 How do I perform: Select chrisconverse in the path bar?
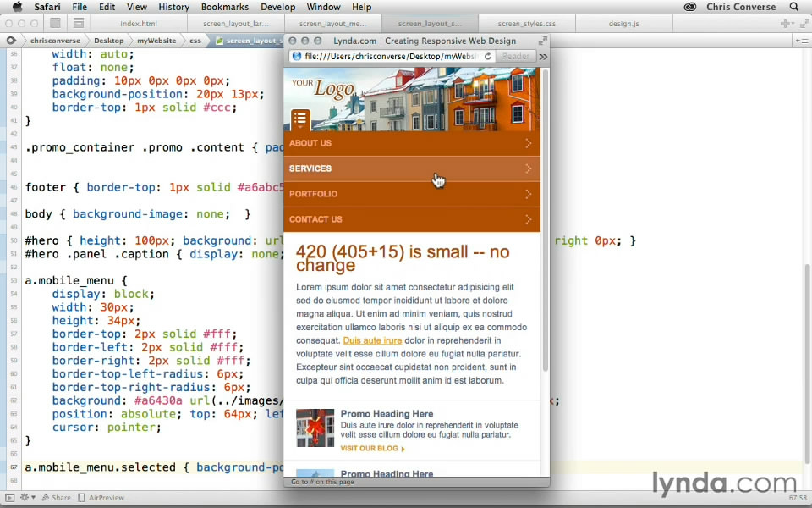(55, 41)
